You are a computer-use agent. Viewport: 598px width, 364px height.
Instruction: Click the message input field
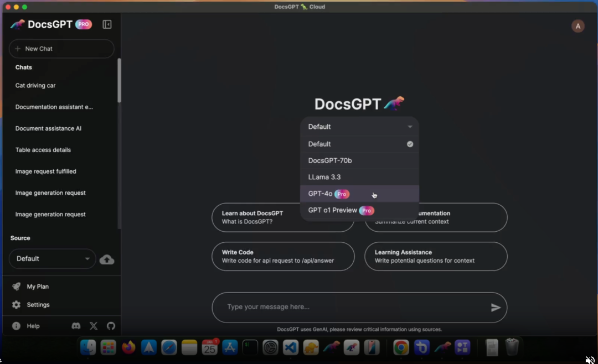tap(349, 307)
